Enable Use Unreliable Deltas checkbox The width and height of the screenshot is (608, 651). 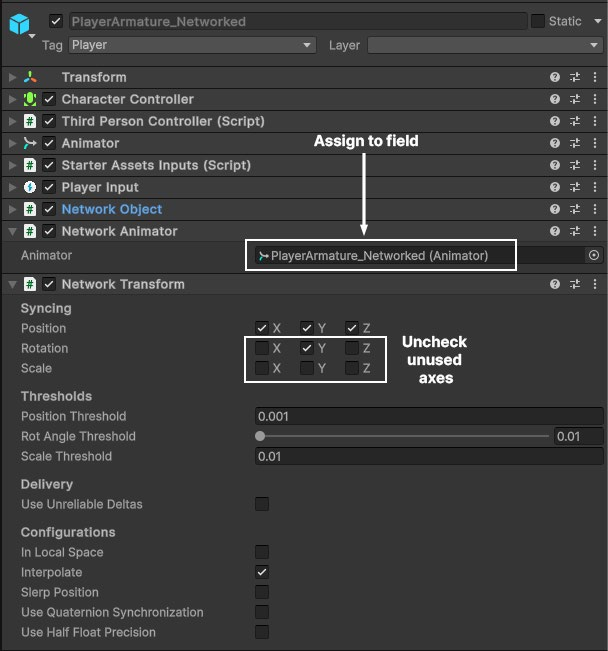(262, 504)
